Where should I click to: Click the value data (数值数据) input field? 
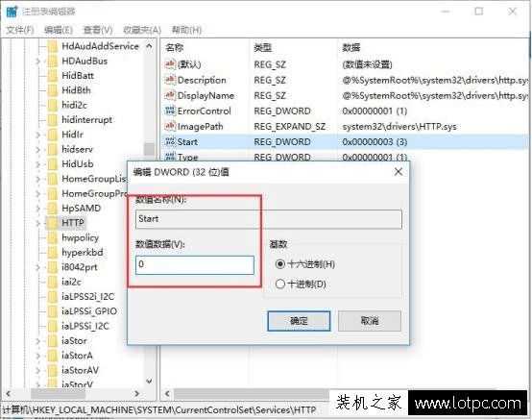click(x=195, y=265)
